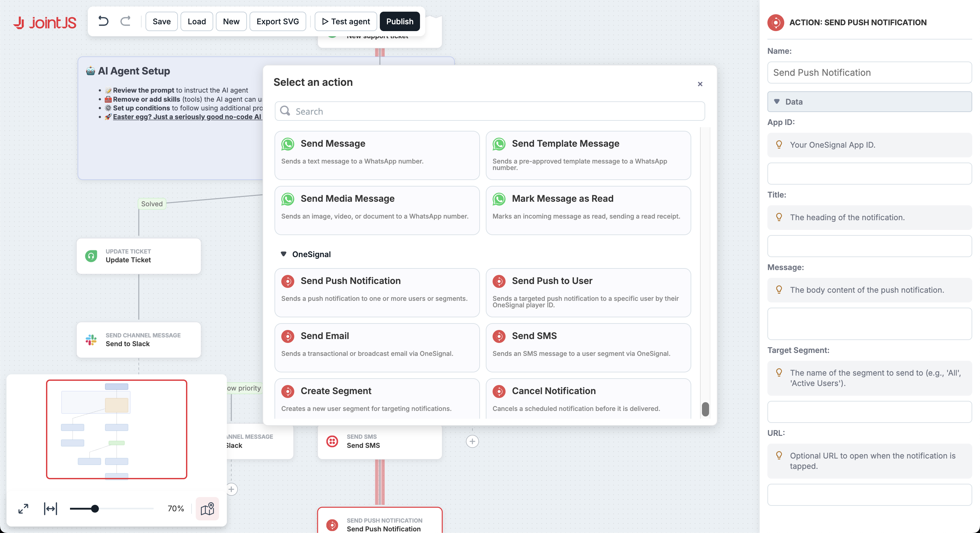The width and height of the screenshot is (980, 533).
Task: Choose the Send Push Notification action card
Action: pyautogui.click(x=377, y=292)
